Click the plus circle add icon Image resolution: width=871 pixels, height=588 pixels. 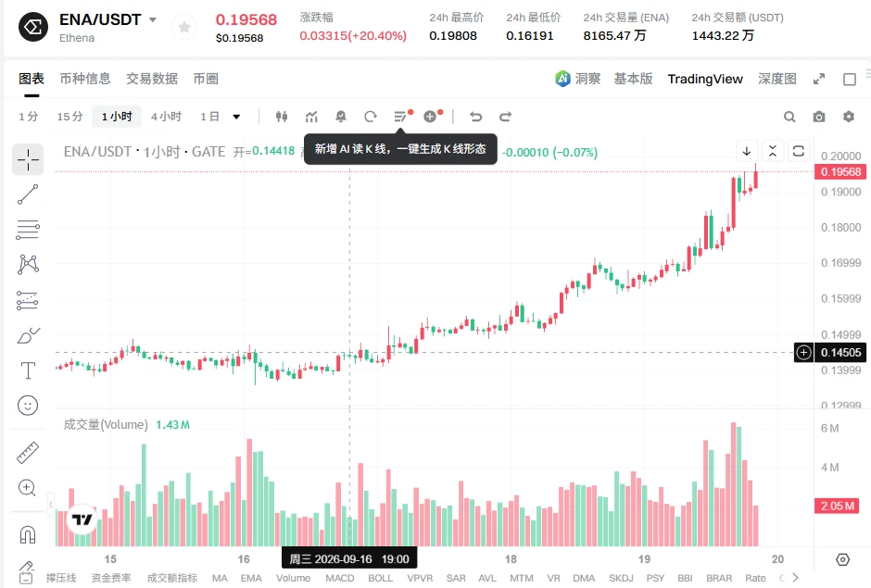pyautogui.click(x=430, y=117)
